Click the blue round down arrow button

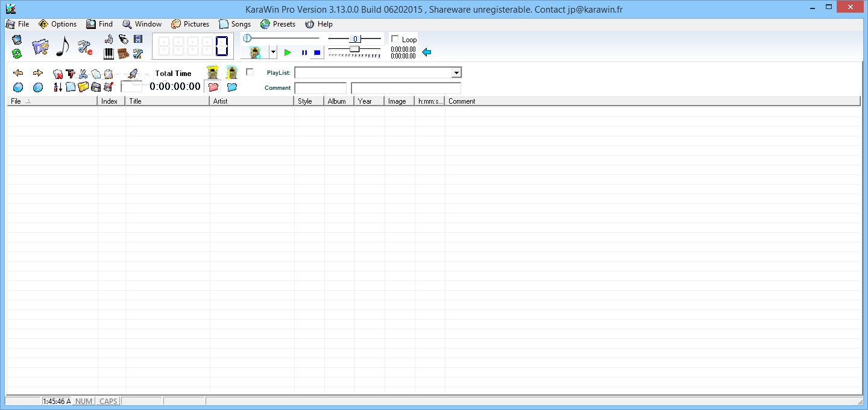coord(38,87)
